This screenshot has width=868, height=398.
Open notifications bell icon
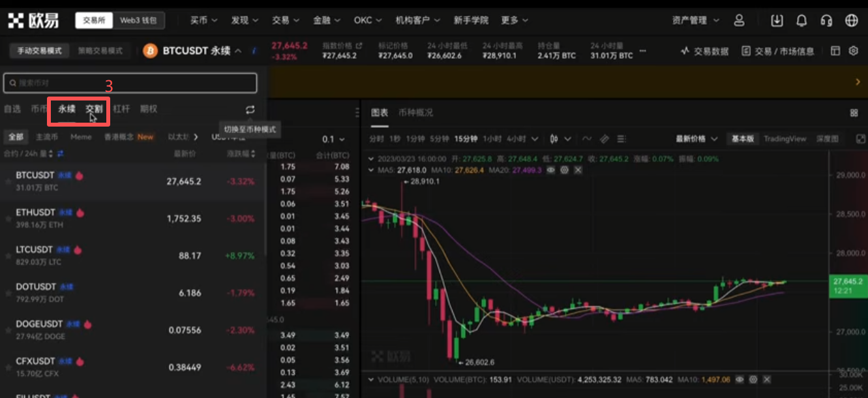[x=802, y=20]
